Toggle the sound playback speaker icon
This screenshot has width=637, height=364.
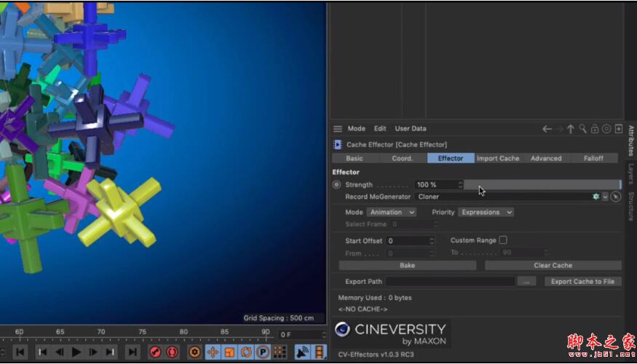(x=303, y=352)
